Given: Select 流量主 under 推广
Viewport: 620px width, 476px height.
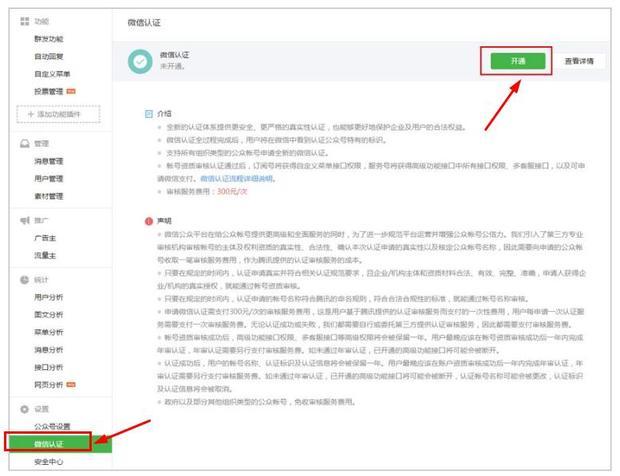Looking at the screenshot, I should (45, 255).
